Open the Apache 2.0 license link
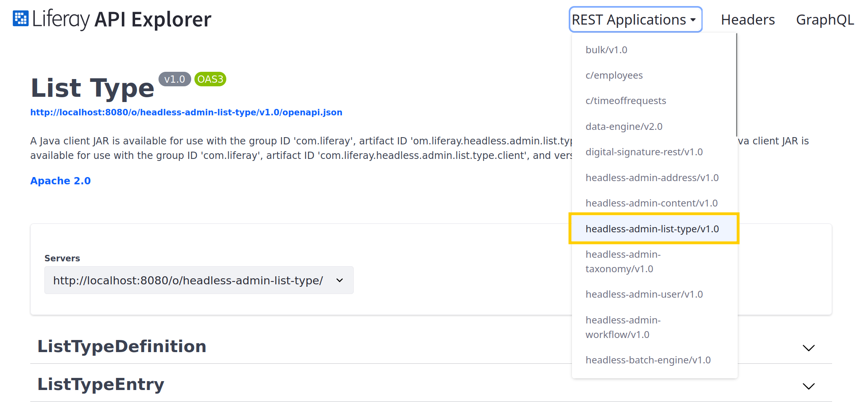Image resolution: width=868 pixels, height=413 pixels. click(61, 181)
